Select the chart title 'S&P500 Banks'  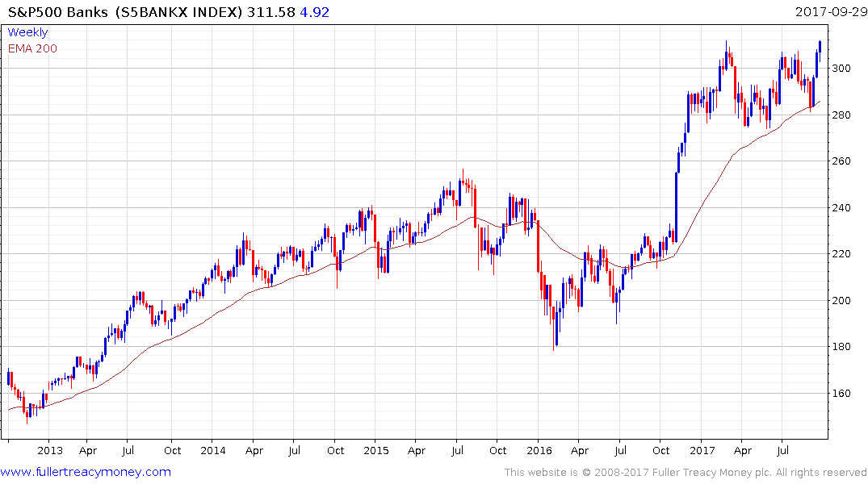click(x=58, y=12)
